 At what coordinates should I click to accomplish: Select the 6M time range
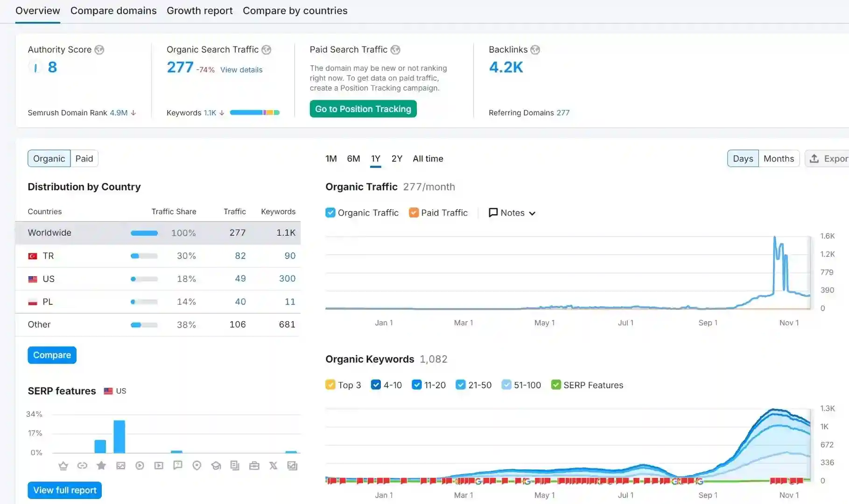(x=353, y=159)
